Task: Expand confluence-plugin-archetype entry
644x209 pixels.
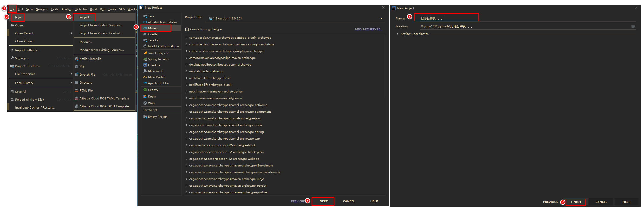Action: coord(187,44)
